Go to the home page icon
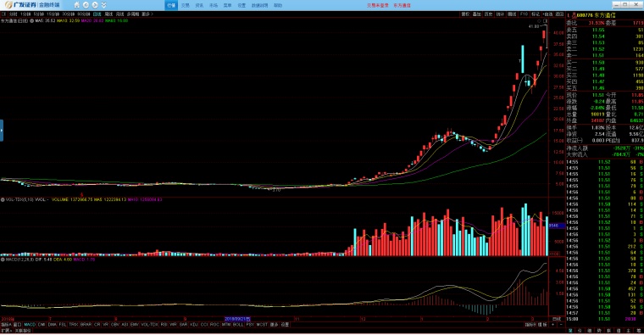Viewport: 644px width, 335px height. point(77,5)
